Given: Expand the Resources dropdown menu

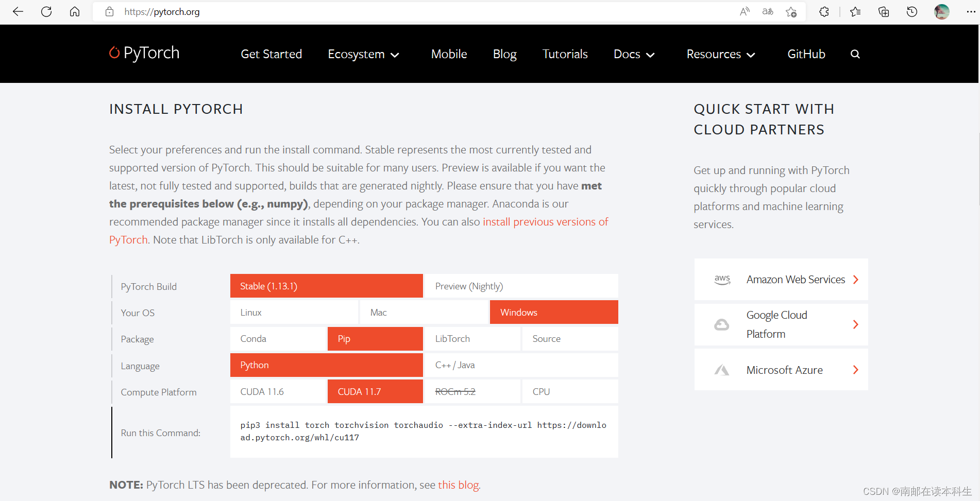Looking at the screenshot, I should (x=721, y=54).
